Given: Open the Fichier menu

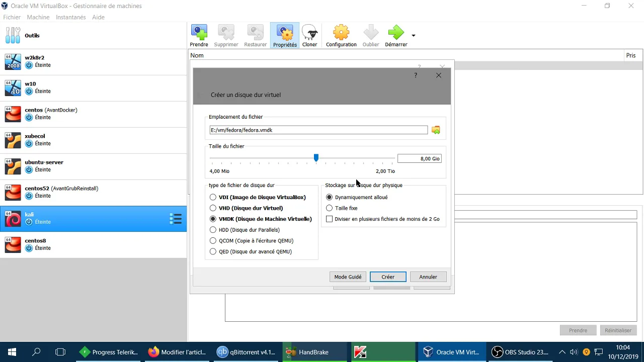Looking at the screenshot, I should click(x=12, y=17).
